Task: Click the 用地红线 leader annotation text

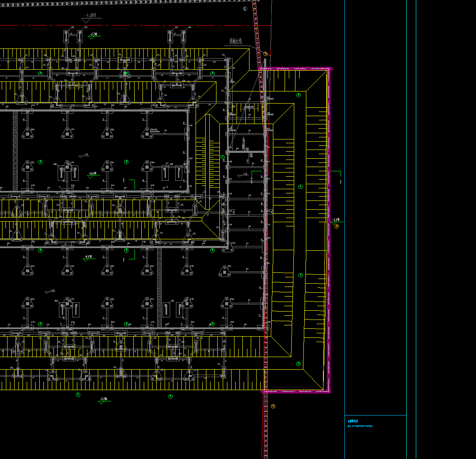Action: click(236, 42)
